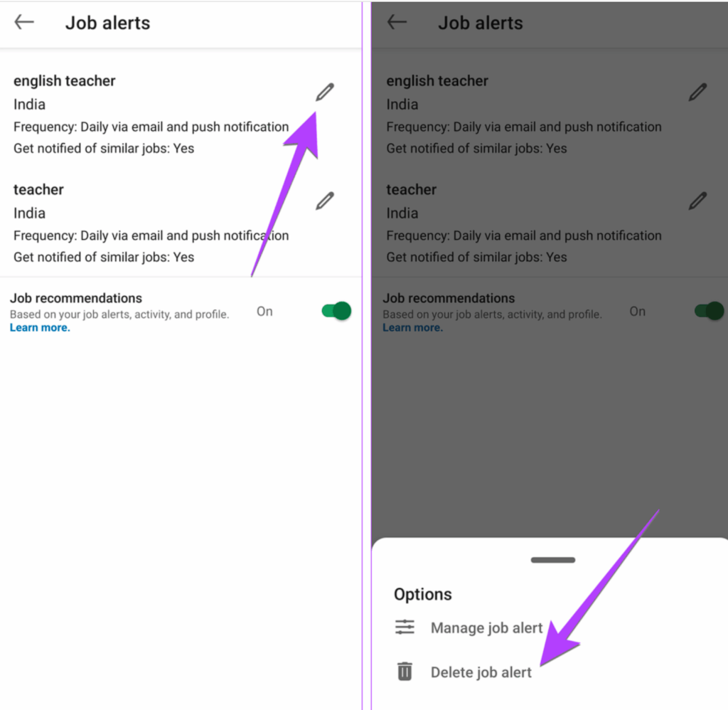The image size is (728, 710).
Task: Click the Job alerts title header
Action: (x=107, y=22)
